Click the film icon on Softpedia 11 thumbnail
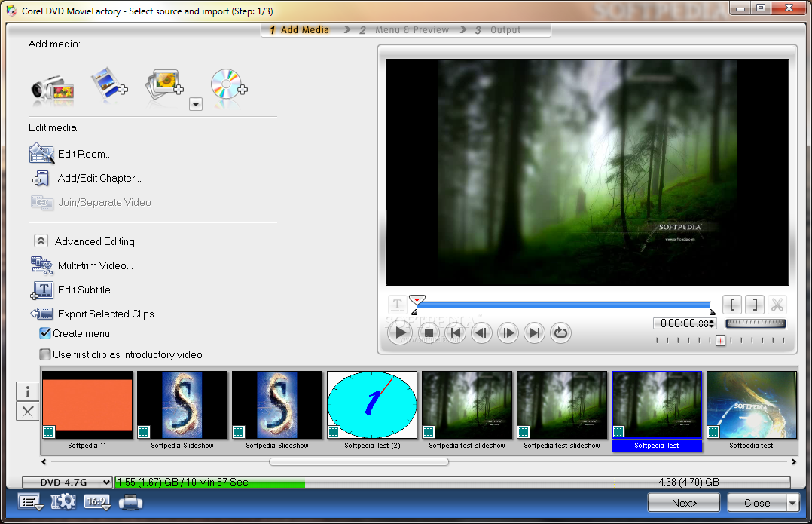 (x=49, y=431)
